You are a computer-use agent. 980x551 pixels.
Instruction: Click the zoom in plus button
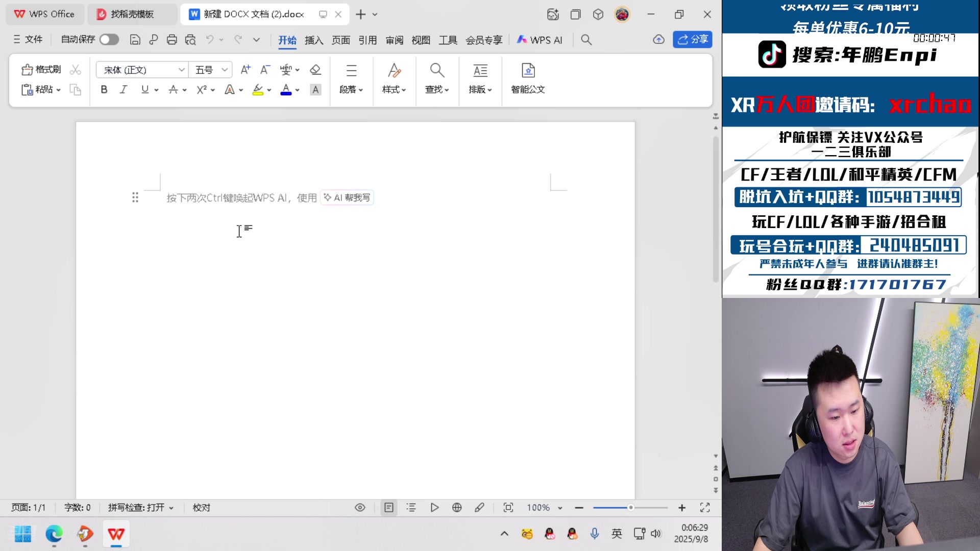(682, 508)
